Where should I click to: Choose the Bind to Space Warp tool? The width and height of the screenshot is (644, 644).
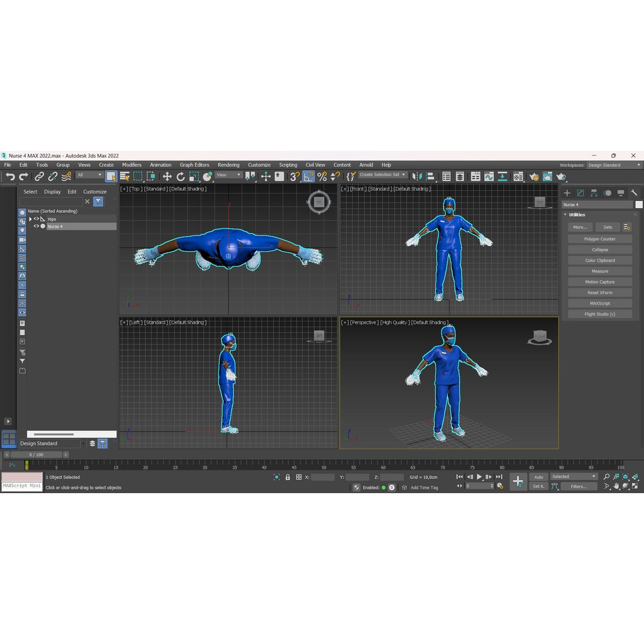click(66, 177)
